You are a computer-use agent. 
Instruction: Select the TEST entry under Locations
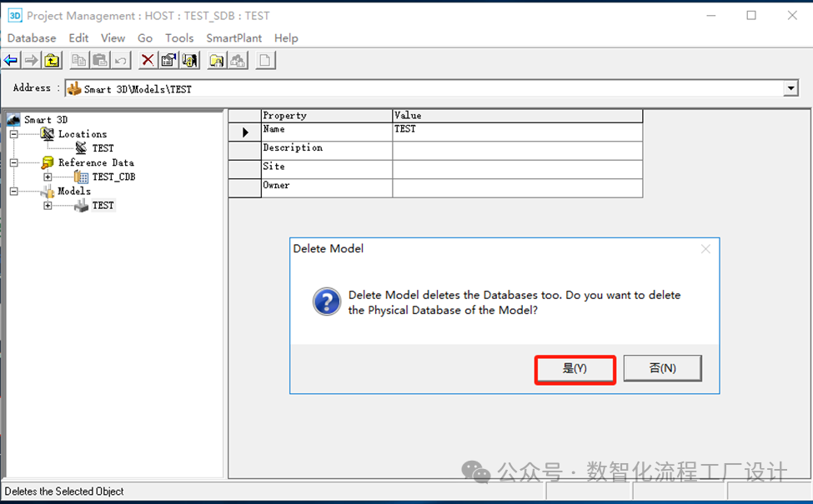point(103,148)
